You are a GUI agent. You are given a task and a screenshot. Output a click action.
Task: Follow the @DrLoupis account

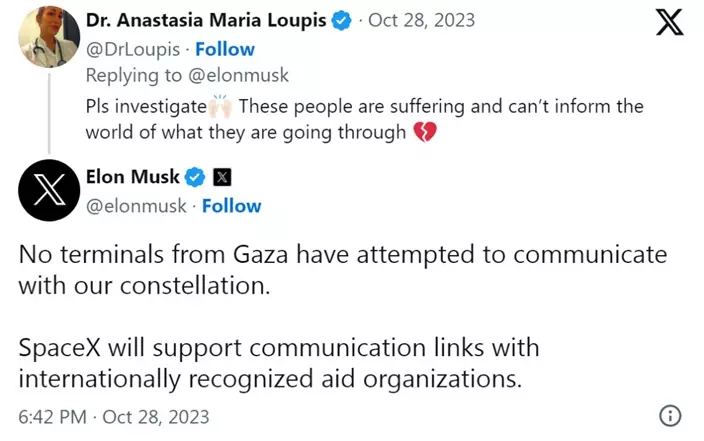[225, 49]
